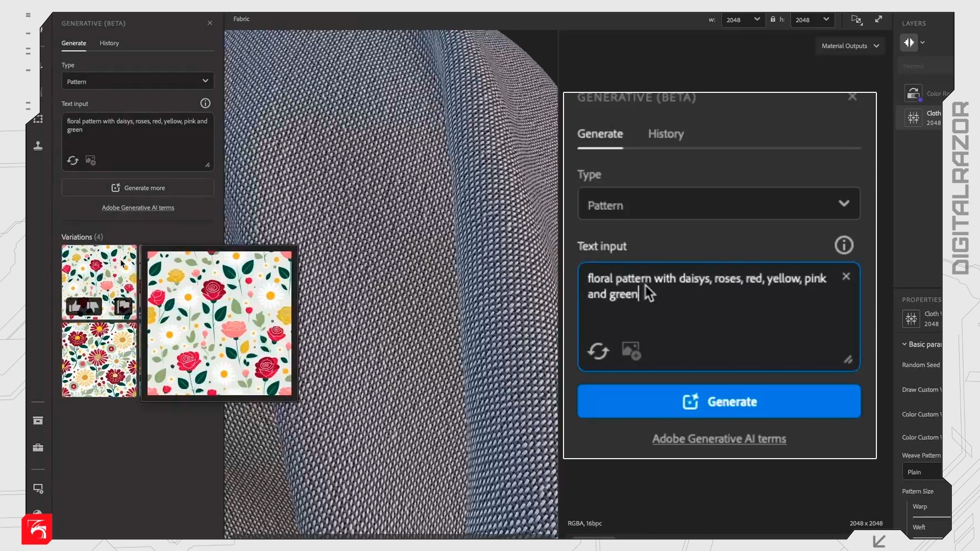
Task: Click the Color Replace layer icon
Action: [x=913, y=93]
